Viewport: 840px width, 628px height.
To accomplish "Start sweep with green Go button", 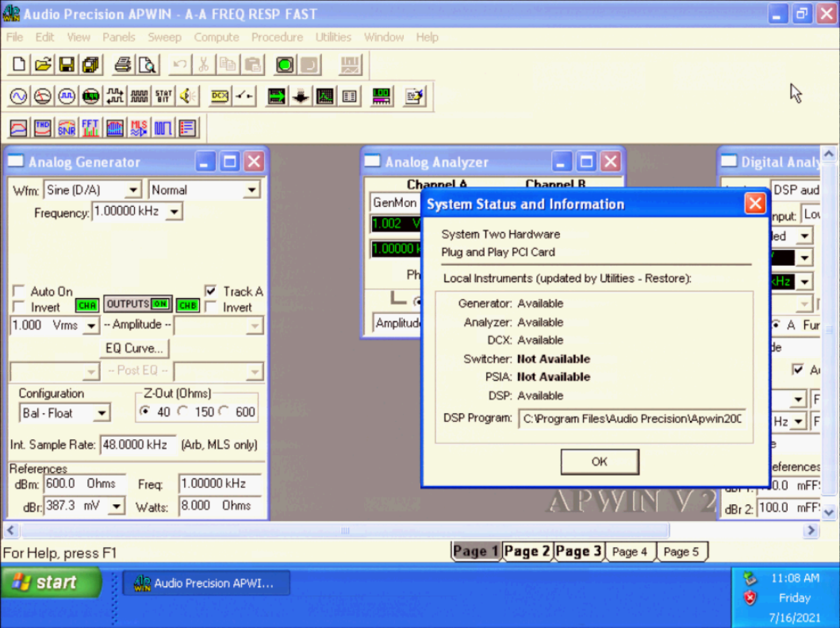I will pyautogui.click(x=285, y=65).
